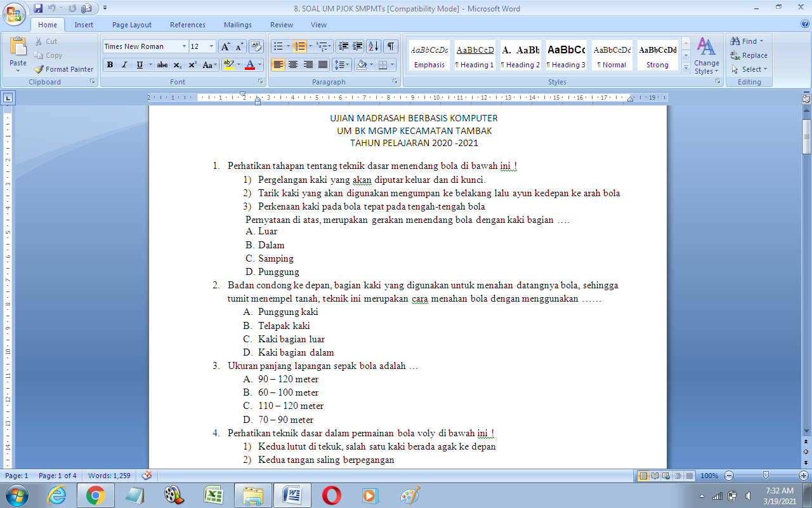Click Decrease Indent icon

[x=343, y=46]
